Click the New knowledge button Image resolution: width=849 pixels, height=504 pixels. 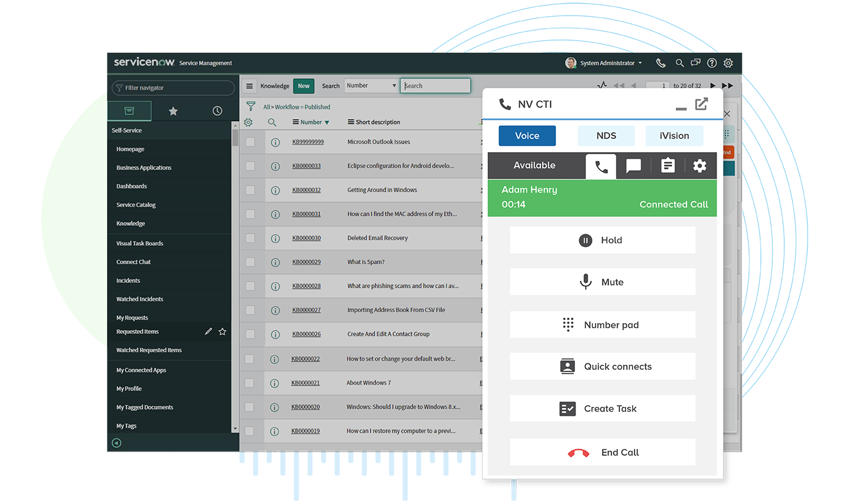303,86
